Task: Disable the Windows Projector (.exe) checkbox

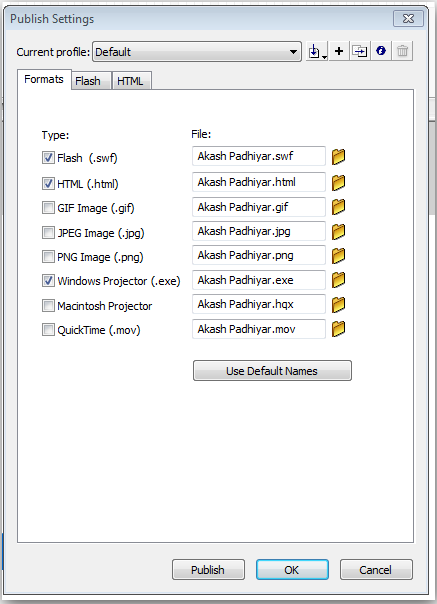Action: (x=48, y=281)
